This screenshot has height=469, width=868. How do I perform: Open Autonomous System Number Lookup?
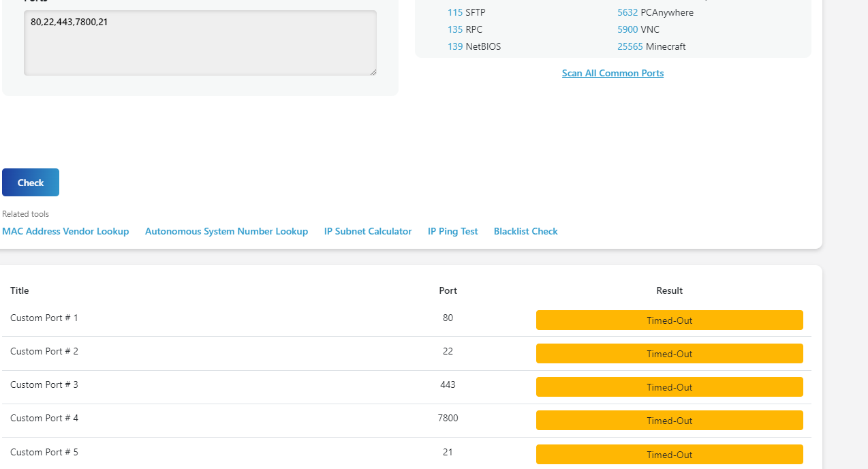pos(226,231)
